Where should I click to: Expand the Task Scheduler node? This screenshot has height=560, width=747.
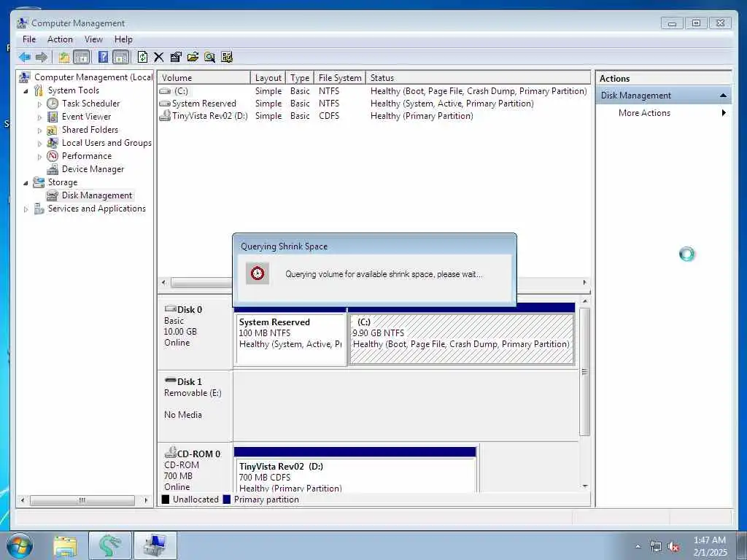pyautogui.click(x=39, y=104)
